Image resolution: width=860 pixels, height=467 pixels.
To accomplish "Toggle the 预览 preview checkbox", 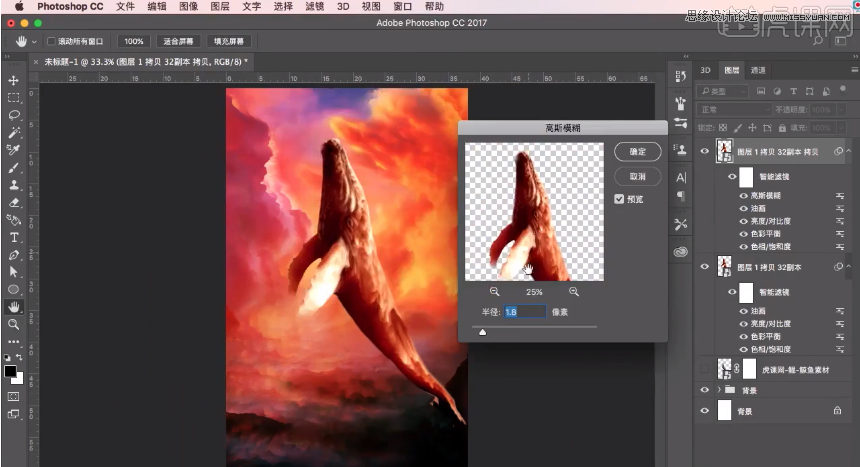I will pyautogui.click(x=619, y=199).
